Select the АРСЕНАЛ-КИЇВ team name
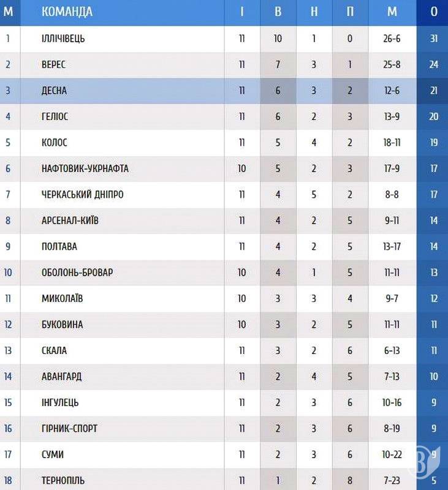This screenshot has width=448, height=490. [x=70, y=221]
